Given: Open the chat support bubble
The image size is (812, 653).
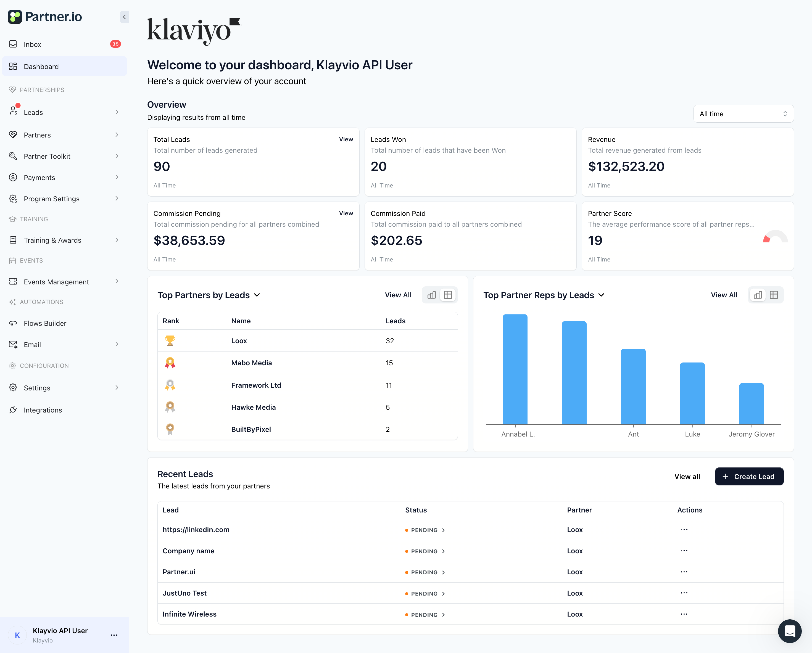Looking at the screenshot, I should click(x=789, y=631).
